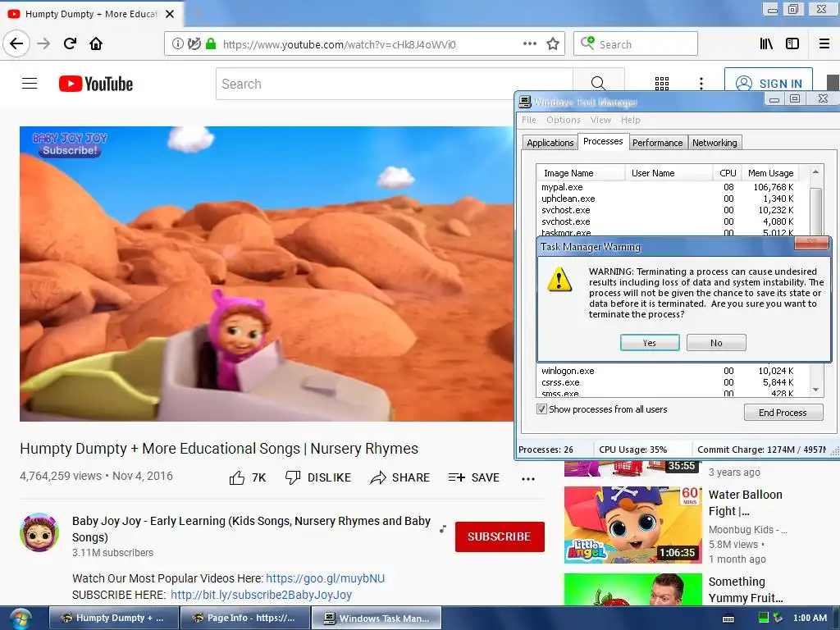Click the DISLIKE thumbs-down button
Screen dimensions: 840x630
318,477
